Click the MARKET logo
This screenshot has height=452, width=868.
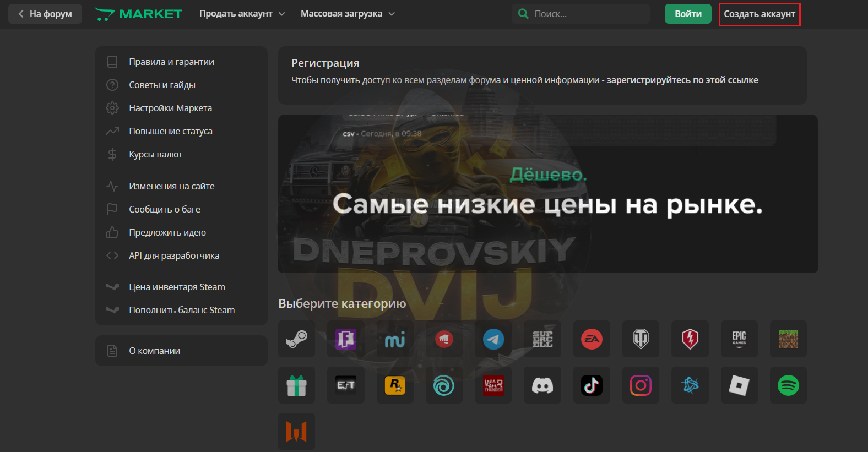click(x=138, y=14)
